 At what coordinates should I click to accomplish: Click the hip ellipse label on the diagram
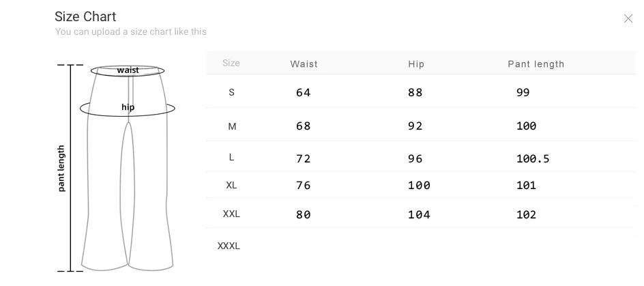point(128,107)
